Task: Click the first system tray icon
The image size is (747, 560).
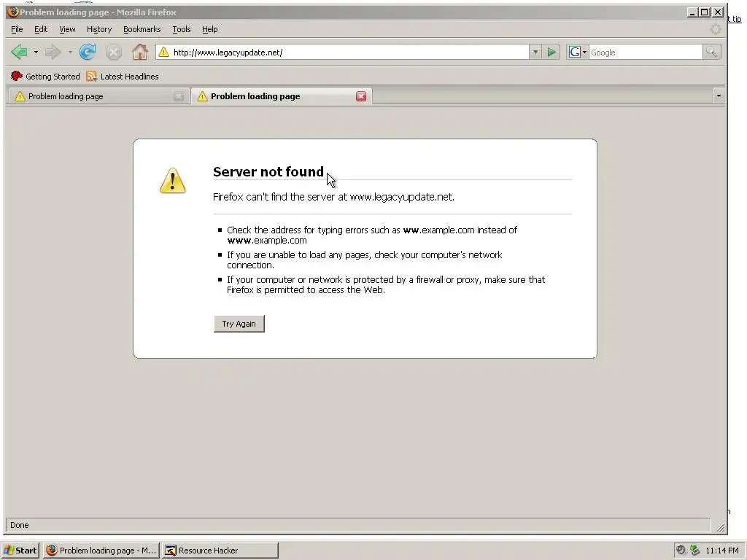Action: pyautogui.click(x=681, y=550)
